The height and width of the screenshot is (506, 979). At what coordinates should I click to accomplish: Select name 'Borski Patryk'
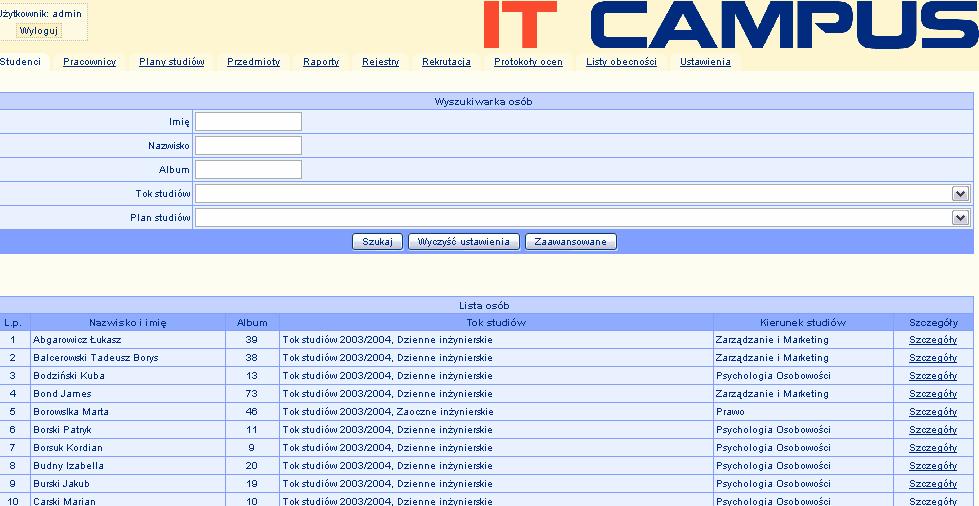pyautogui.click(x=64, y=430)
